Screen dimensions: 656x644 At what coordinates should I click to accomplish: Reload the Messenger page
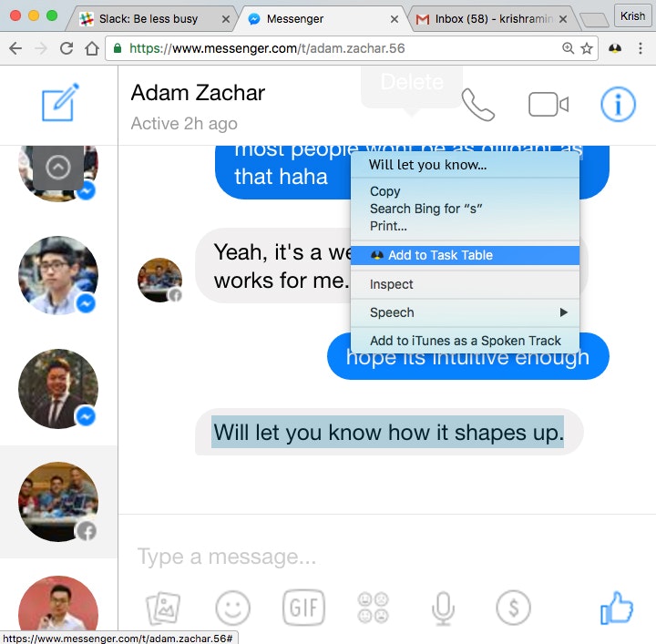[67, 48]
